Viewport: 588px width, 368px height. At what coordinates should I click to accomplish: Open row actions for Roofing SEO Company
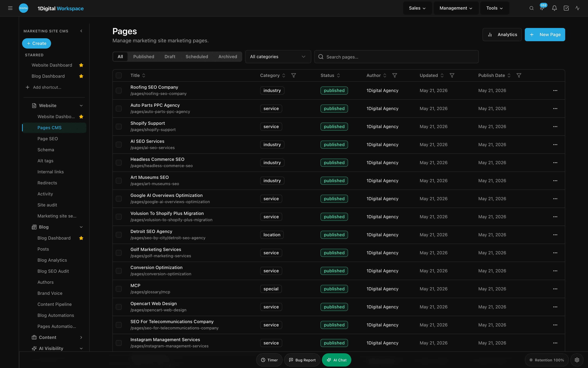[x=555, y=91]
